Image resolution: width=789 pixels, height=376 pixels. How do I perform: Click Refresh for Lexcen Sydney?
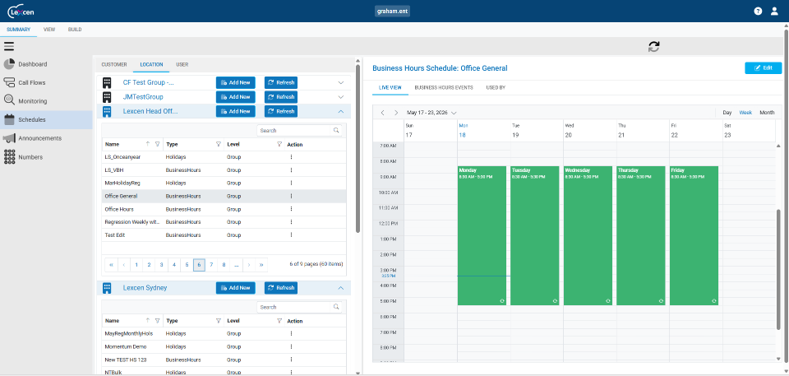[281, 288]
